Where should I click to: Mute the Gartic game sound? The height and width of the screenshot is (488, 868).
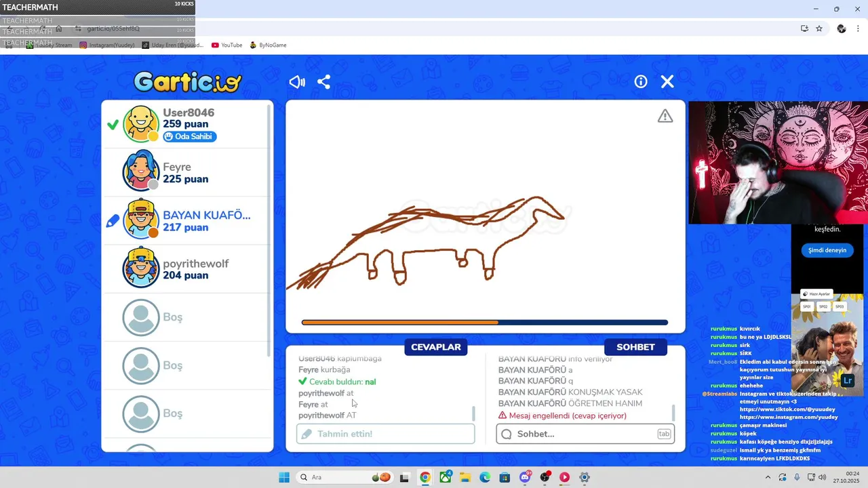[x=297, y=82]
